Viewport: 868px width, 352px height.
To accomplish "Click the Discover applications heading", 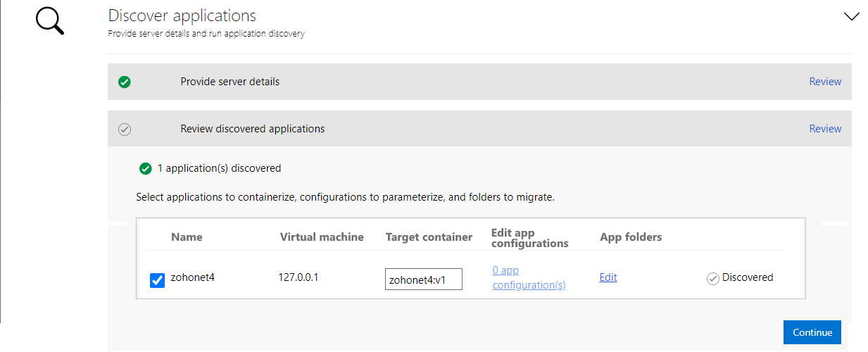I will 182,15.
